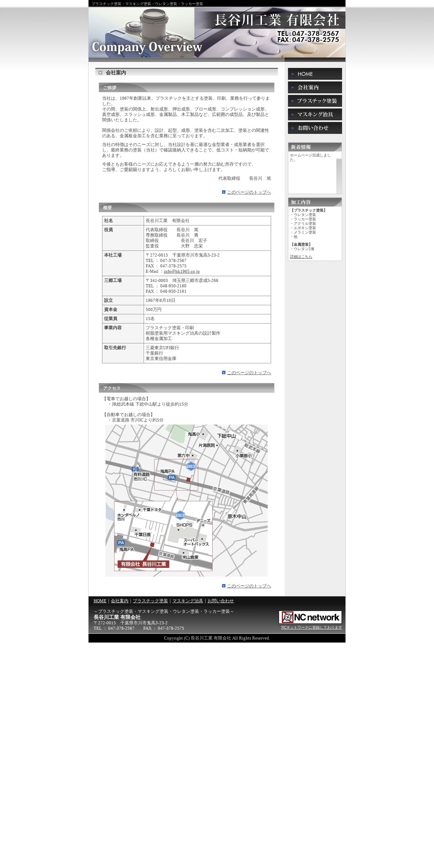Click the top link under the map
The height and width of the screenshot is (868, 434).
point(249,586)
